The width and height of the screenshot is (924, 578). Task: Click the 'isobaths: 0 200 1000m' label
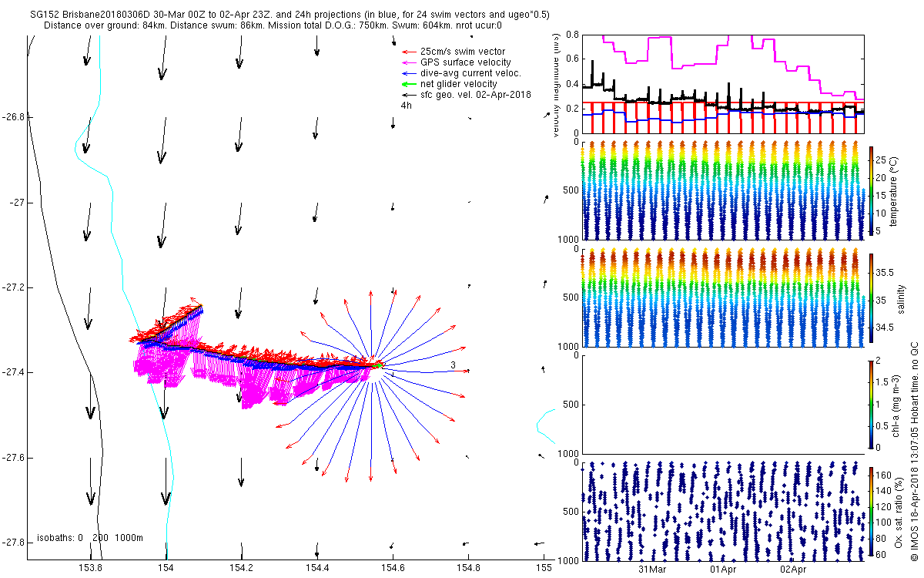click(89, 537)
